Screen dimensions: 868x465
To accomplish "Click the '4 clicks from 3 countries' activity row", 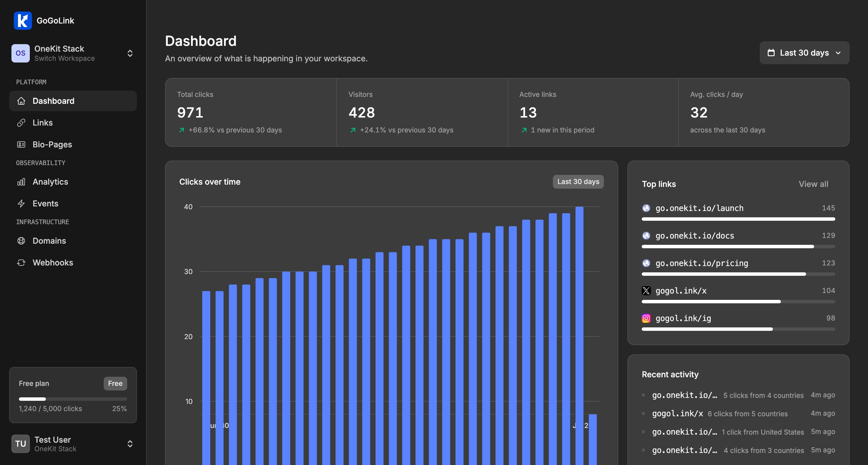I will [738, 450].
